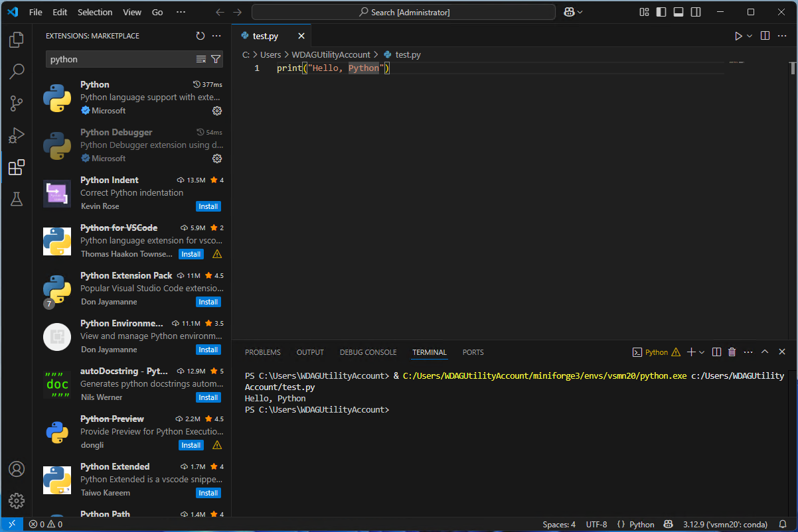
Task: Install Python for VSCode extension
Action: pyautogui.click(x=191, y=254)
